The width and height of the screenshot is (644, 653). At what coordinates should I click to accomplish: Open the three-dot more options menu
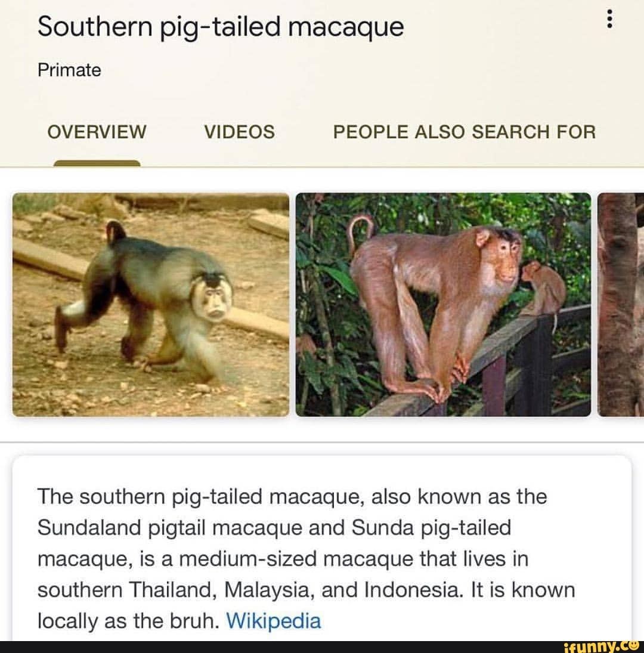pyautogui.click(x=609, y=19)
